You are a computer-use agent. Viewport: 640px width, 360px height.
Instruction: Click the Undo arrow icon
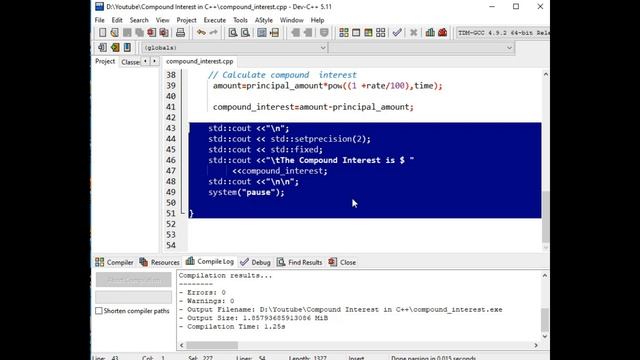coord(201,33)
